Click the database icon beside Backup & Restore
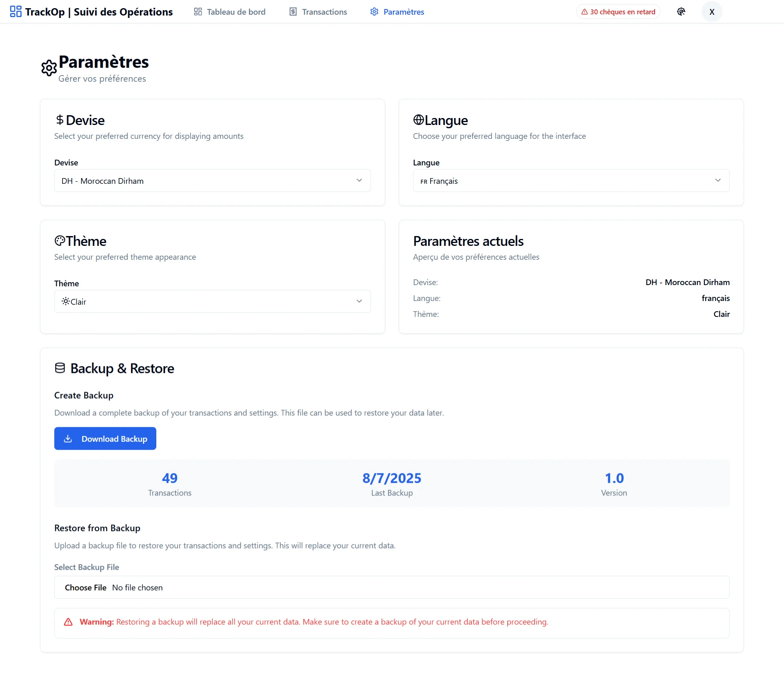This screenshot has height=680, width=784. tap(60, 368)
